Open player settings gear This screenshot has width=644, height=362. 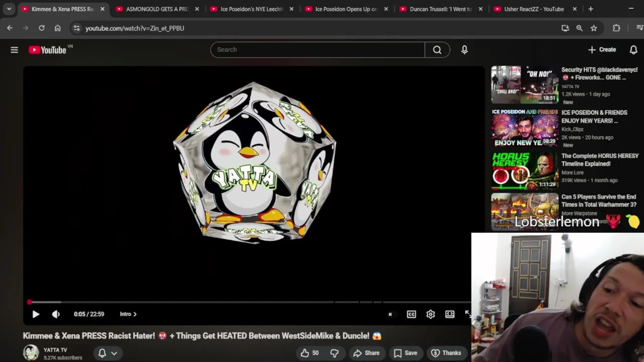431,314
